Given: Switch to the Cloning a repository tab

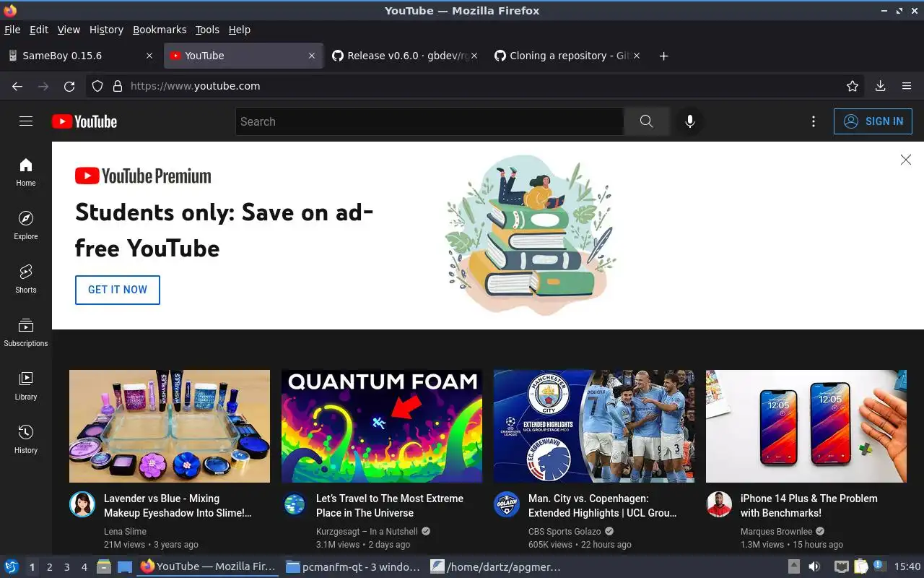Looking at the screenshot, I should click(x=568, y=56).
